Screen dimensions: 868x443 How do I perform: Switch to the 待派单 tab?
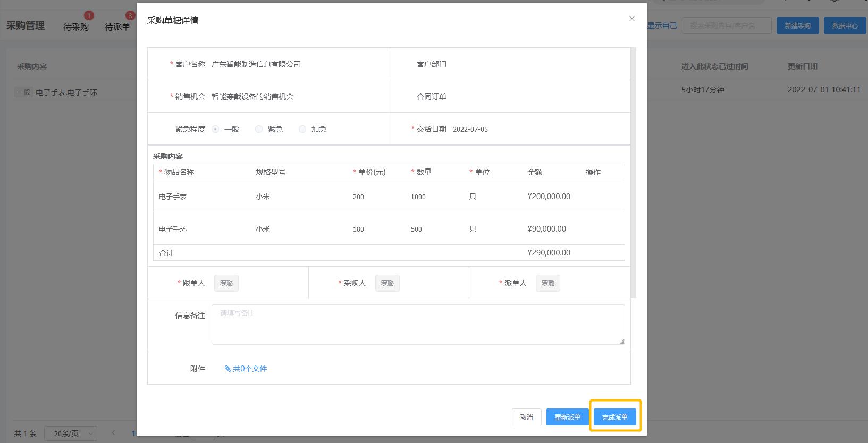tap(117, 27)
